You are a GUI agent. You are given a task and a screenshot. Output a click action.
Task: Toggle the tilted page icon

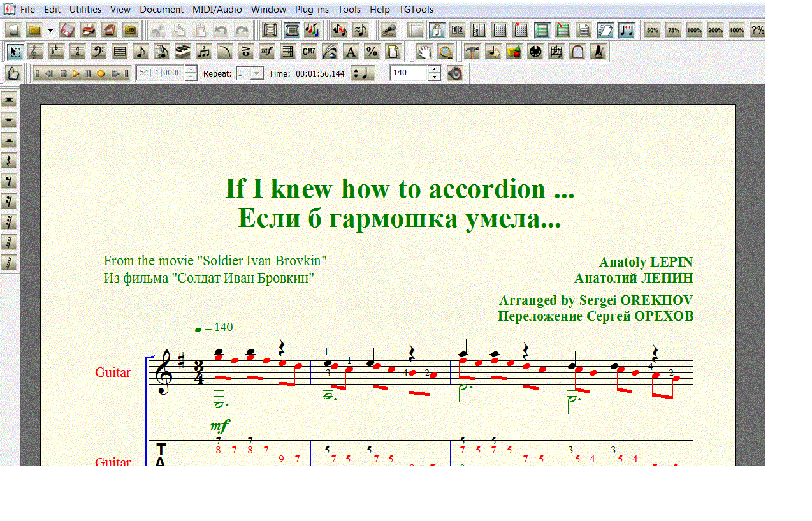coord(605,30)
